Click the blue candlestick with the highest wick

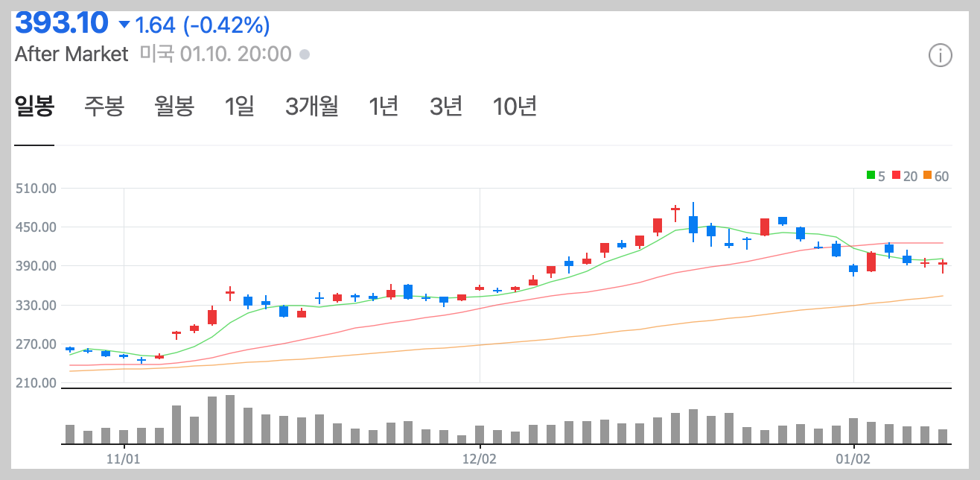693,224
